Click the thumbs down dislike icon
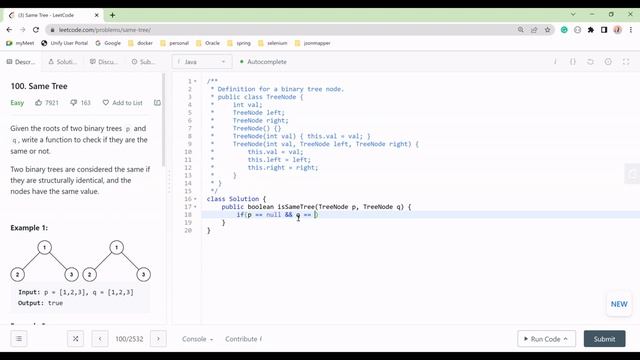 tap(73, 102)
